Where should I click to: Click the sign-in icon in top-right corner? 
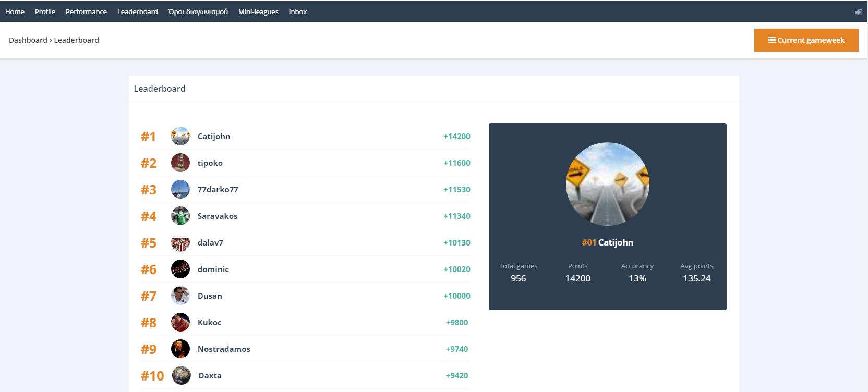coord(858,12)
